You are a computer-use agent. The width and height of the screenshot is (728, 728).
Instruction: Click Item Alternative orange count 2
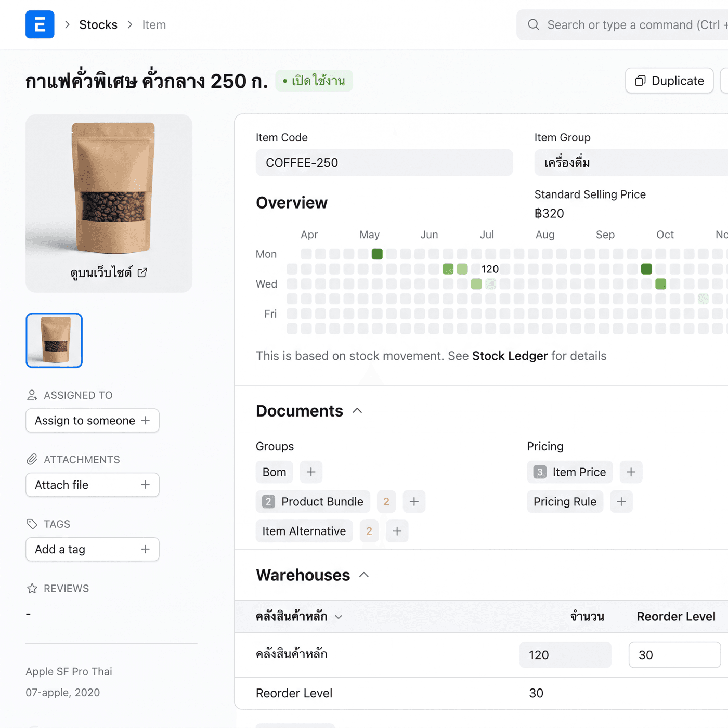(369, 531)
